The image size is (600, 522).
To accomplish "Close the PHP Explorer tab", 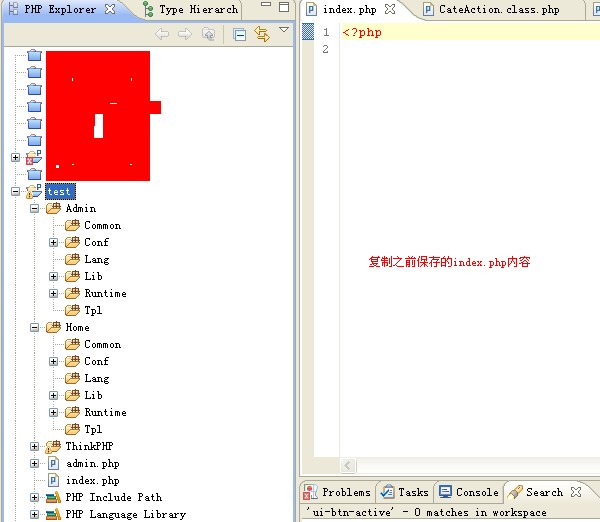I will (110, 9).
